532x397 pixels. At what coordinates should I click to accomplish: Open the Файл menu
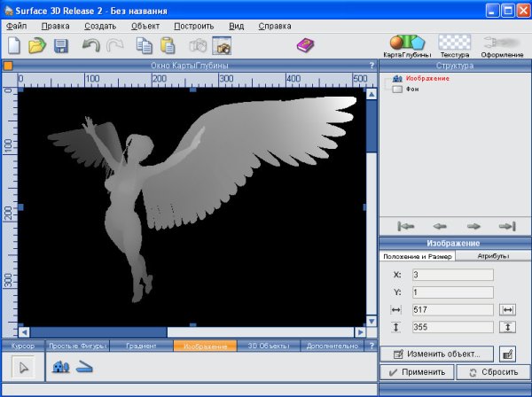(17, 26)
